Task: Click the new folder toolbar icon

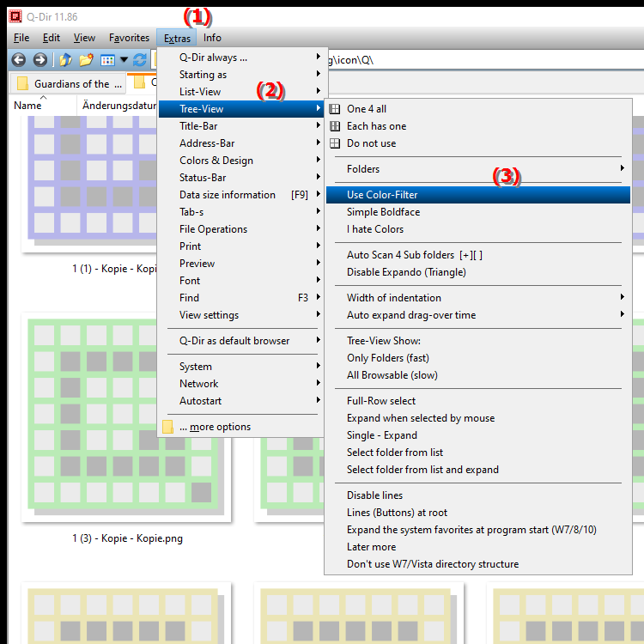Action: 86,60
